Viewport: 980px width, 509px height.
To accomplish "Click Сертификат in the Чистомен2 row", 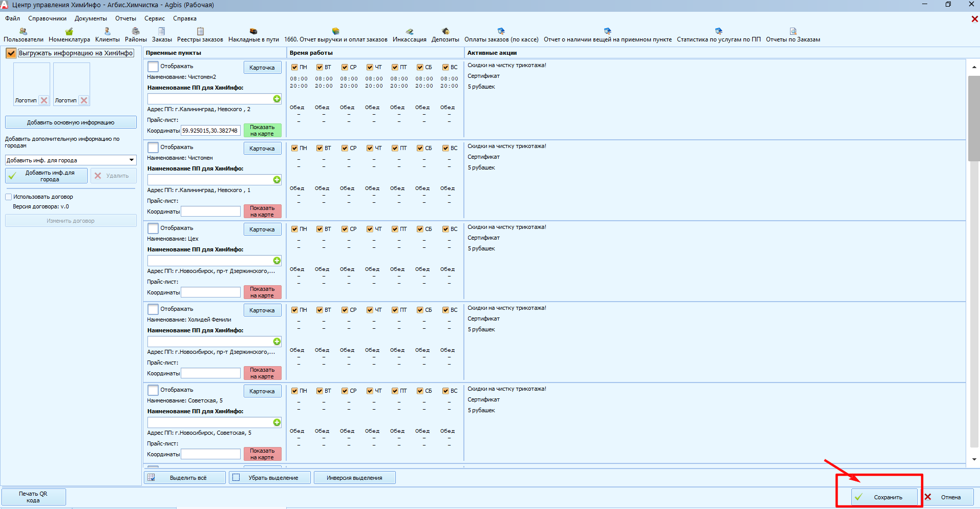I will coord(483,76).
